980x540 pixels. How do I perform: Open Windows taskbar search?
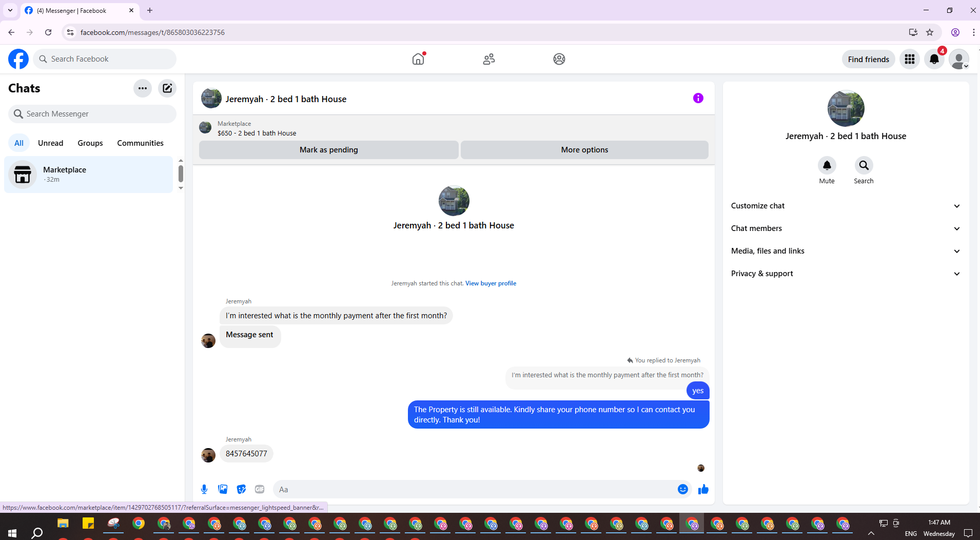pyautogui.click(x=37, y=533)
